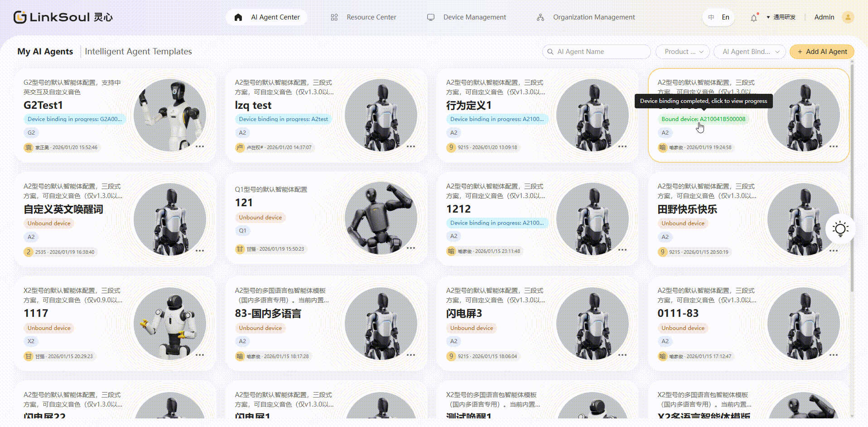Click the 83-国内多语言 agent title
The height and width of the screenshot is (427, 868).
tap(268, 313)
